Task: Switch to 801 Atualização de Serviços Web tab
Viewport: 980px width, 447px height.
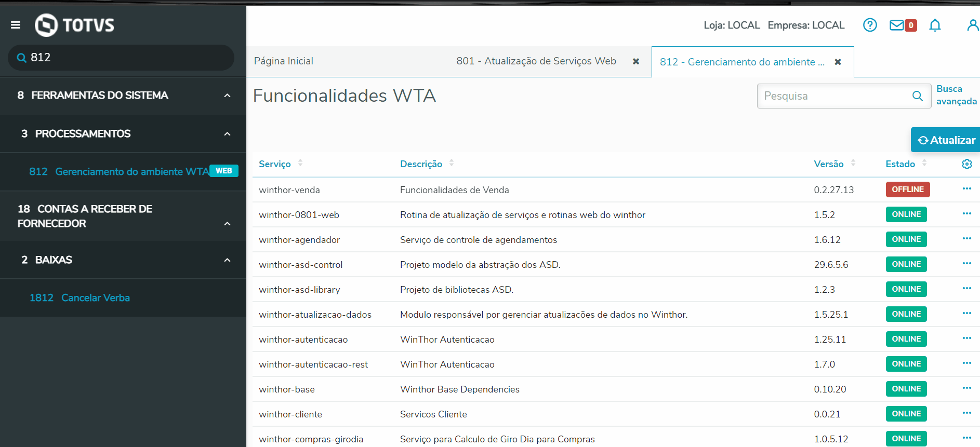Action: (x=536, y=61)
